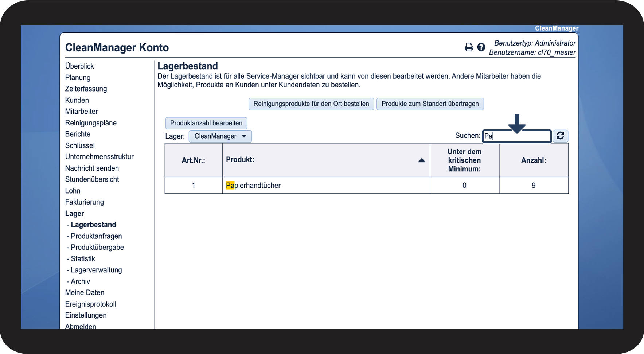Go to Lagerverwaltung submenu item
This screenshot has width=644, height=354.
(x=96, y=270)
